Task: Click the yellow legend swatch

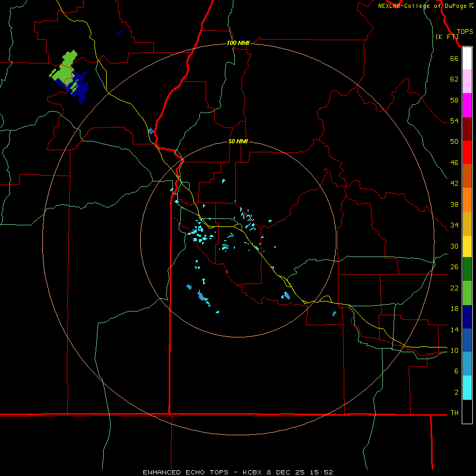Action: click(x=467, y=246)
